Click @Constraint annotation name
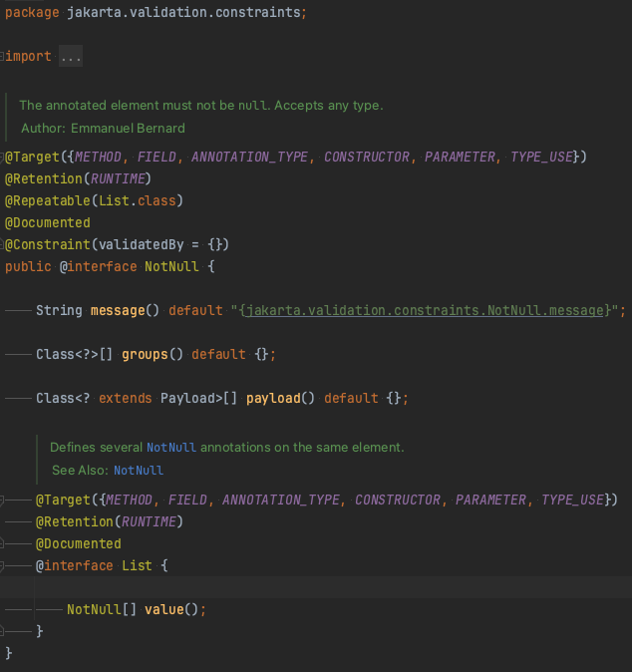Screen dimensions: 632x672 point(48,244)
